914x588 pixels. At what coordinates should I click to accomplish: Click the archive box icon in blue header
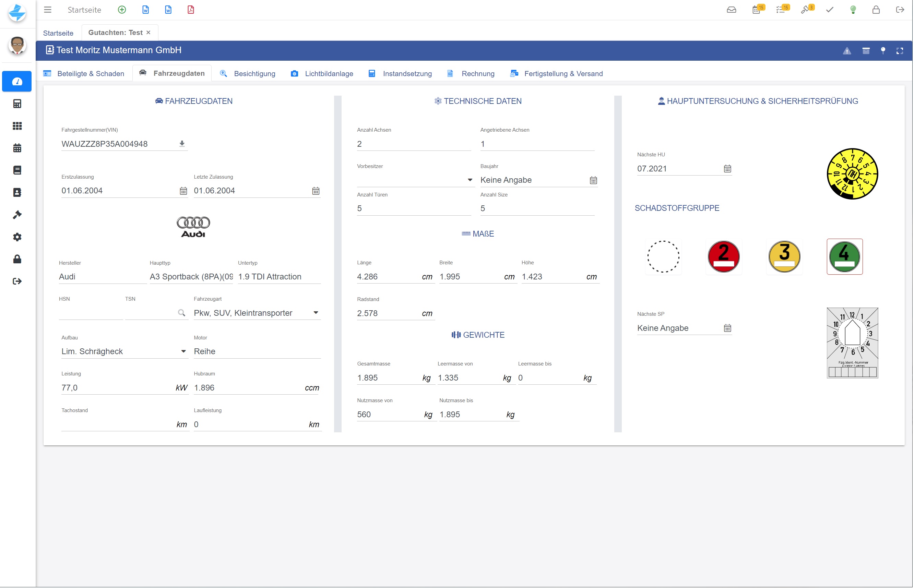(866, 51)
